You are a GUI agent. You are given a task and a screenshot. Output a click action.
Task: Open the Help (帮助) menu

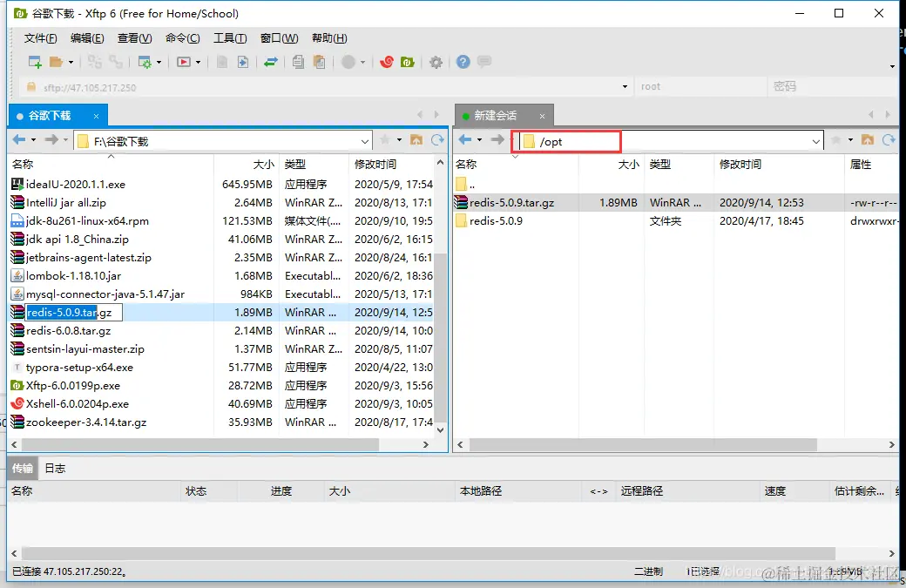(329, 38)
